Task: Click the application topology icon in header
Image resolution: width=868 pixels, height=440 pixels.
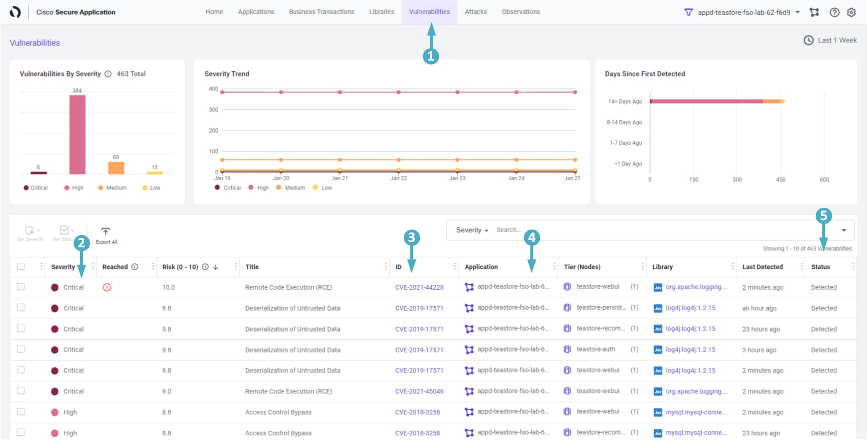Action: point(814,13)
